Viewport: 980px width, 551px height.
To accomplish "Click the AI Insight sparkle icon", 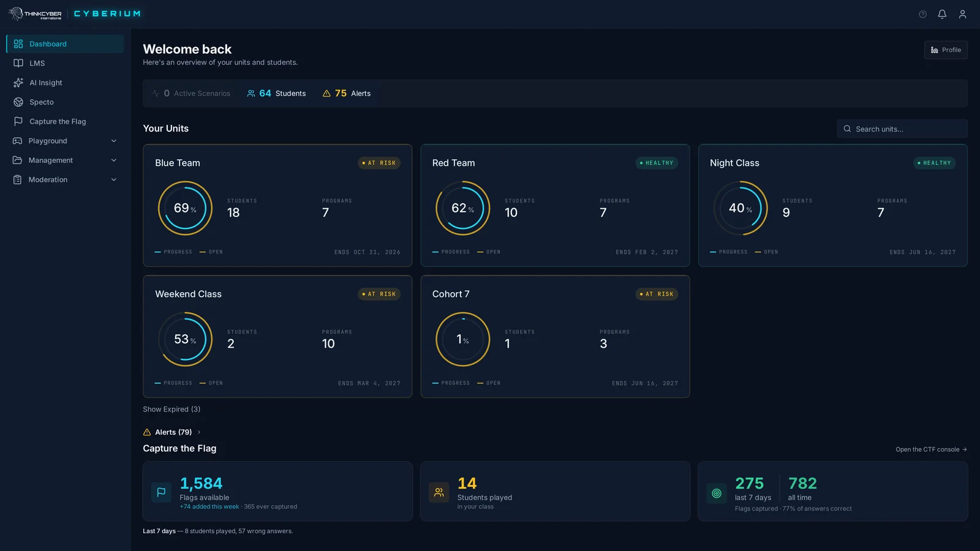I will pyautogui.click(x=18, y=83).
